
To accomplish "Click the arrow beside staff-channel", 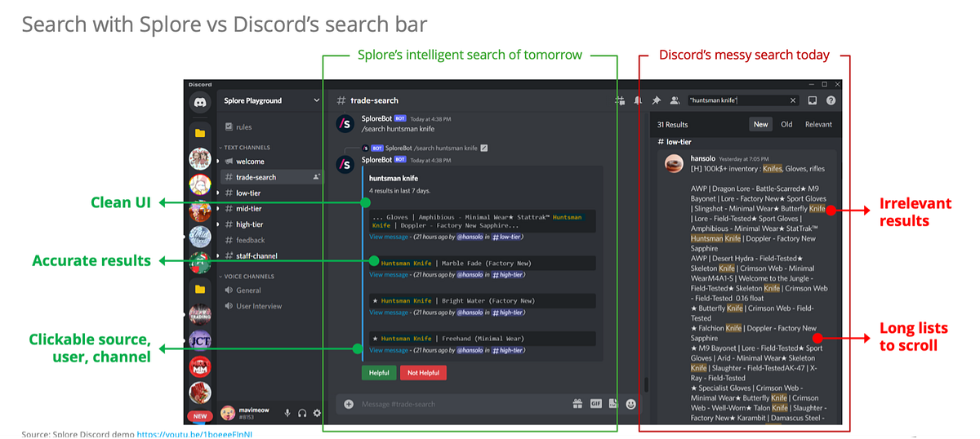I will pos(218,256).
